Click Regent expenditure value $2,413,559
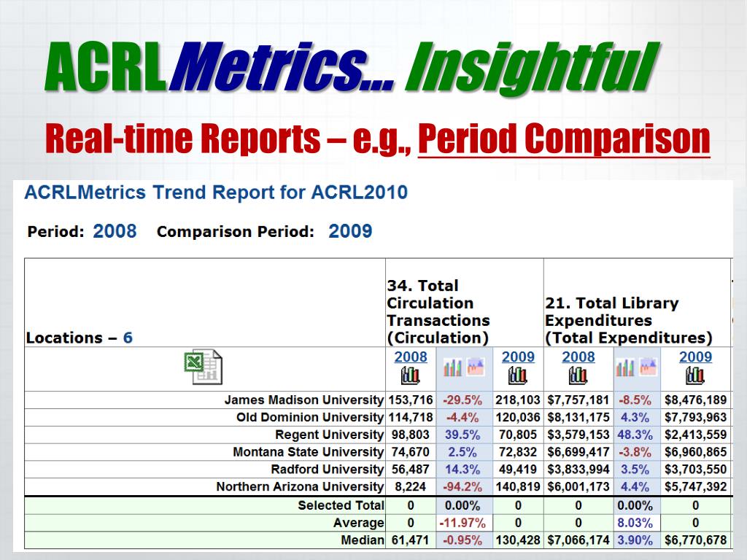This screenshot has height=560, width=747. click(695, 435)
